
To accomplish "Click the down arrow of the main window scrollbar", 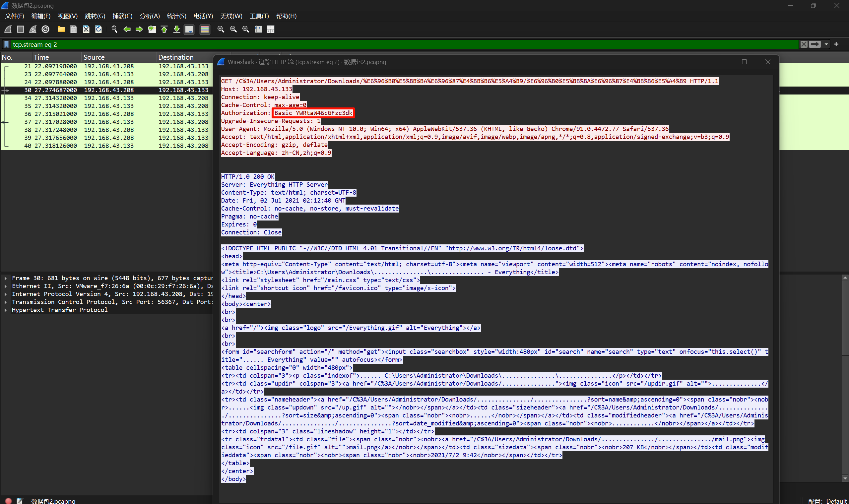I will pos(845,478).
